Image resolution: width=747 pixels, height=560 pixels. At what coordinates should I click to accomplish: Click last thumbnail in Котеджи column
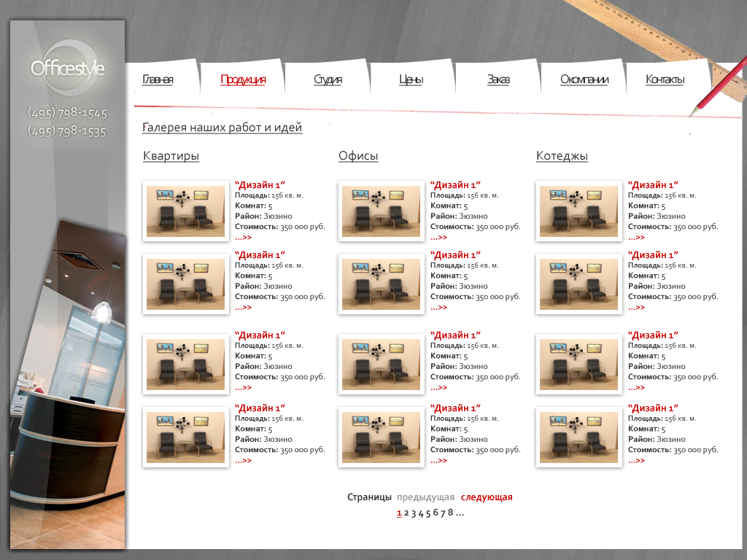(x=578, y=437)
